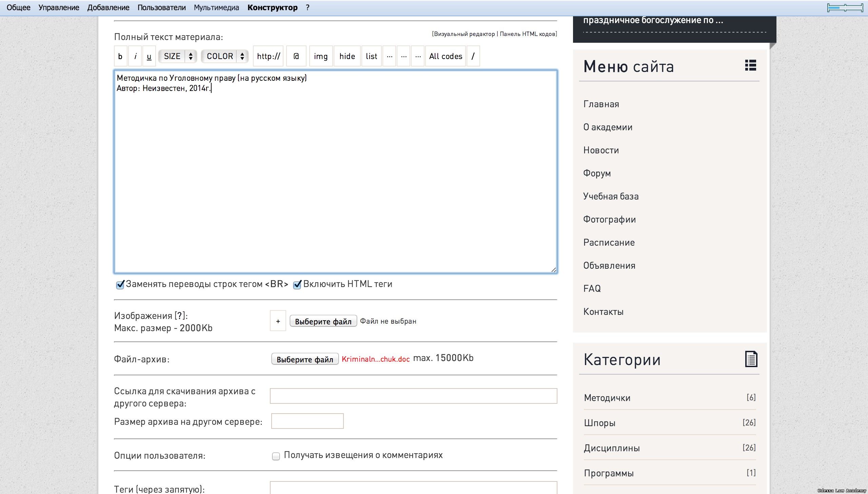Screen dimensions: 868x494
Task: Open the COLOR dropdown
Action: click(225, 56)
